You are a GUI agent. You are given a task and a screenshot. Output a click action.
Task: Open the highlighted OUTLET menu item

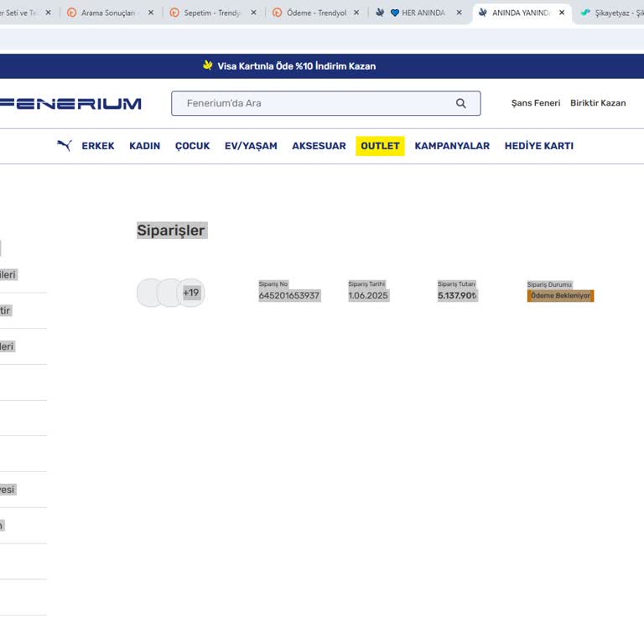coord(380,146)
